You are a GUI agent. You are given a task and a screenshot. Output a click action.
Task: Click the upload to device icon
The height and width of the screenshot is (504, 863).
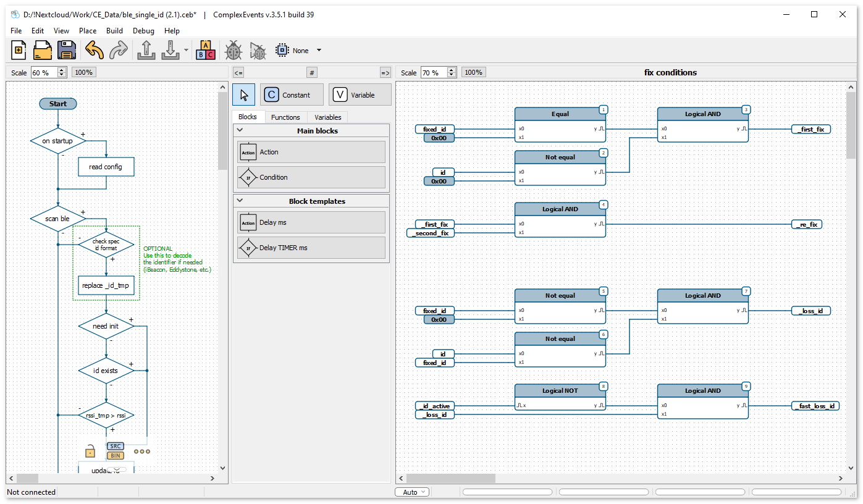tap(146, 50)
